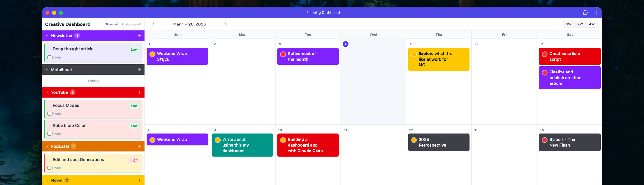Add item to YouTube category
Screen dimensions: 644x185
pos(139,92)
